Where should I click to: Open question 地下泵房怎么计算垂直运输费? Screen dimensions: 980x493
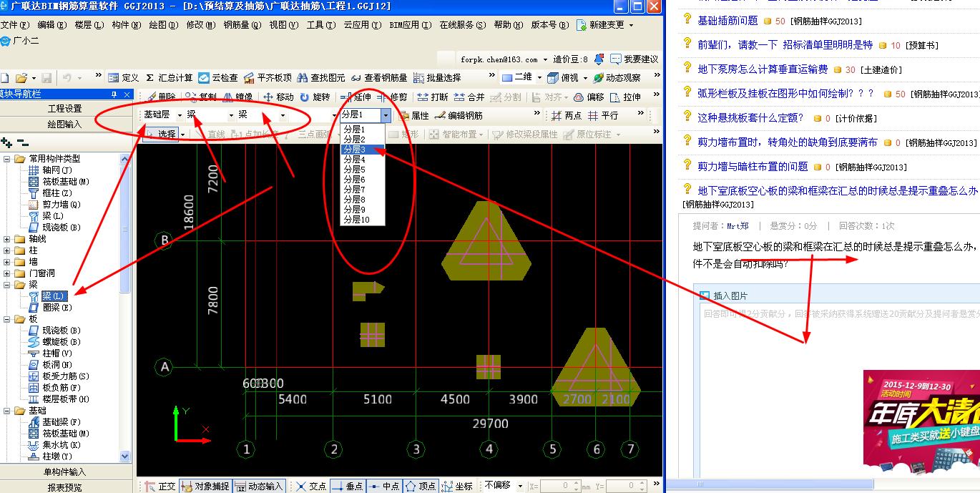coord(763,69)
